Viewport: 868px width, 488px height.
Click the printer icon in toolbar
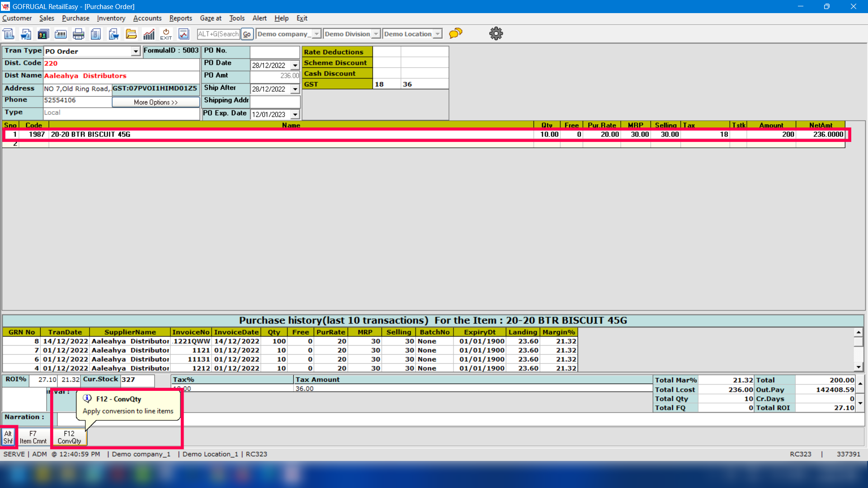click(x=78, y=34)
